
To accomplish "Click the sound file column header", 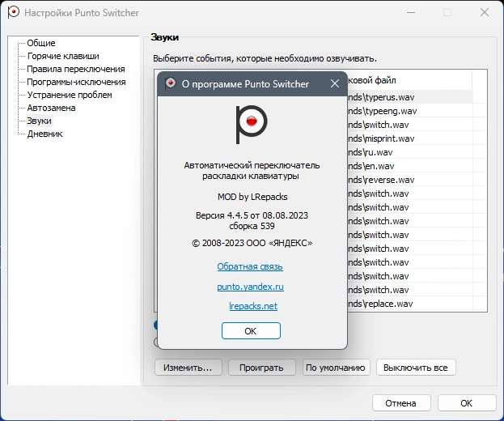I will point(410,80).
